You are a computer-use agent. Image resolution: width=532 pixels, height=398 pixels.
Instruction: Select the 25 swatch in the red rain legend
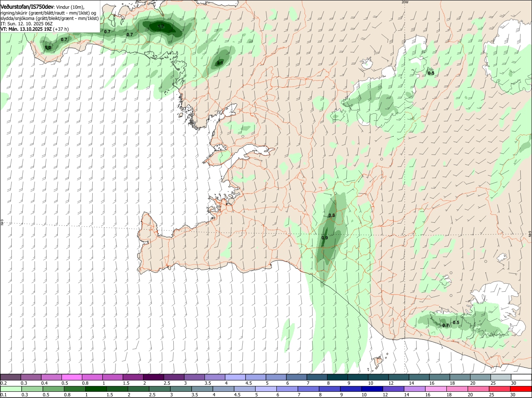pos(499,389)
